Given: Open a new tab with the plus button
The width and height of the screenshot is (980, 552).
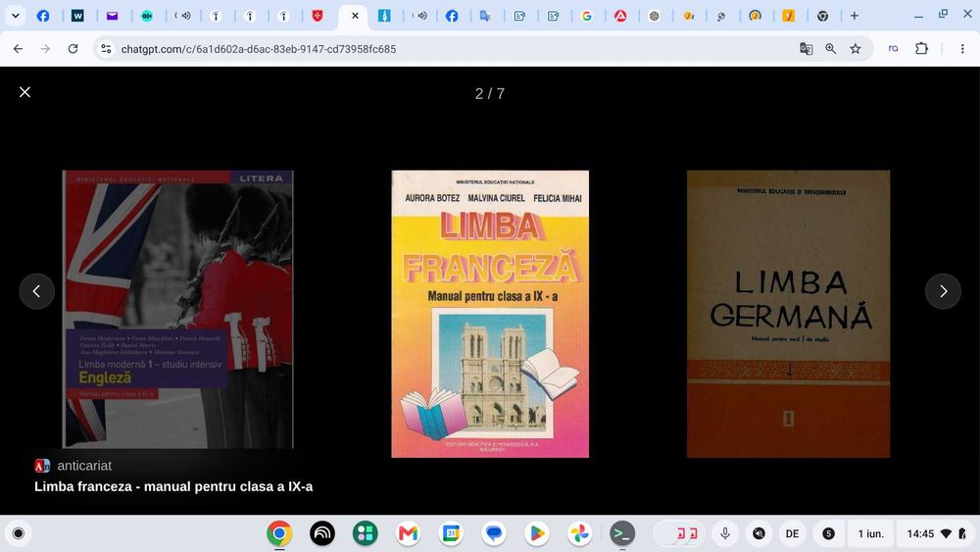Looking at the screenshot, I should (x=855, y=16).
